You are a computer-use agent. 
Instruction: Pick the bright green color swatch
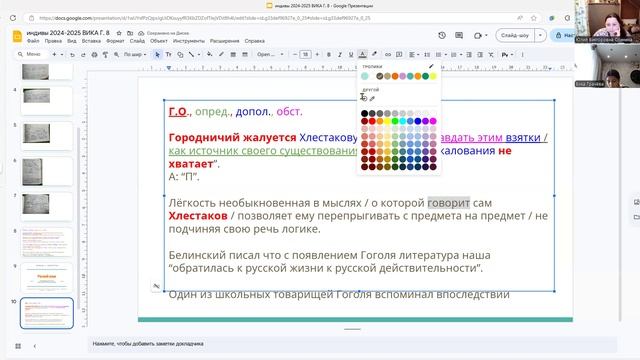click(x=395, y=121)
